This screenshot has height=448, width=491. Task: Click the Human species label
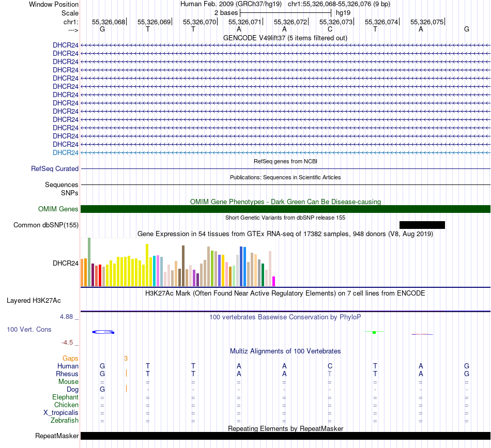pos(68,366)
